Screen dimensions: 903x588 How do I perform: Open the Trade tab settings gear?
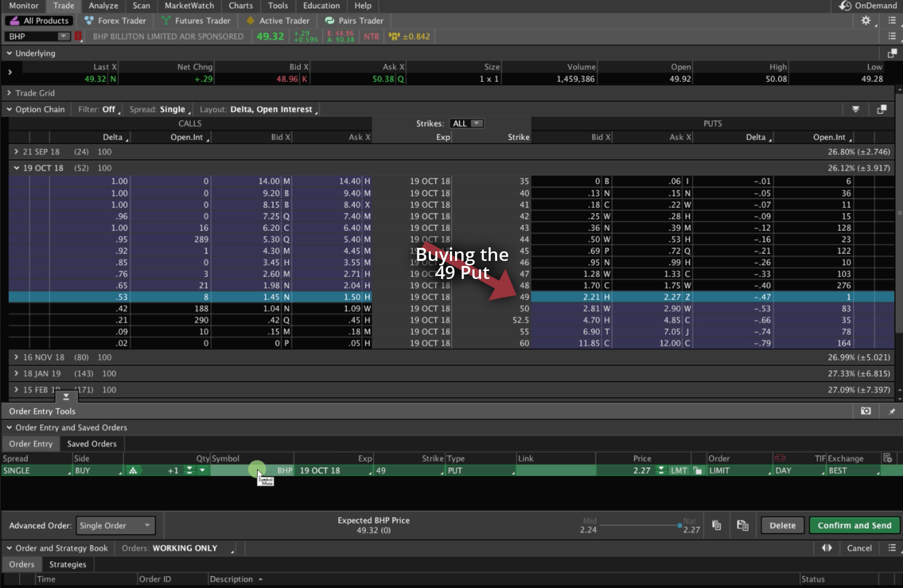coord(866,21)
